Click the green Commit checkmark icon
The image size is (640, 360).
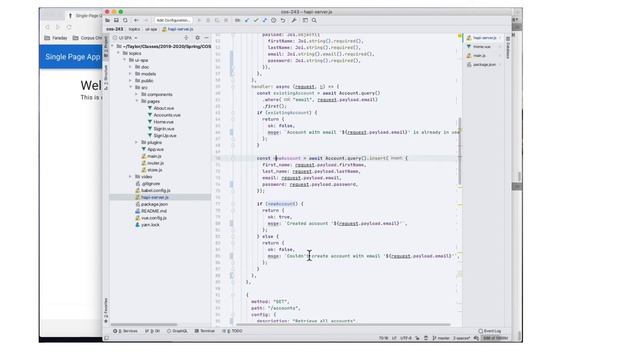[x=256, y=20]
